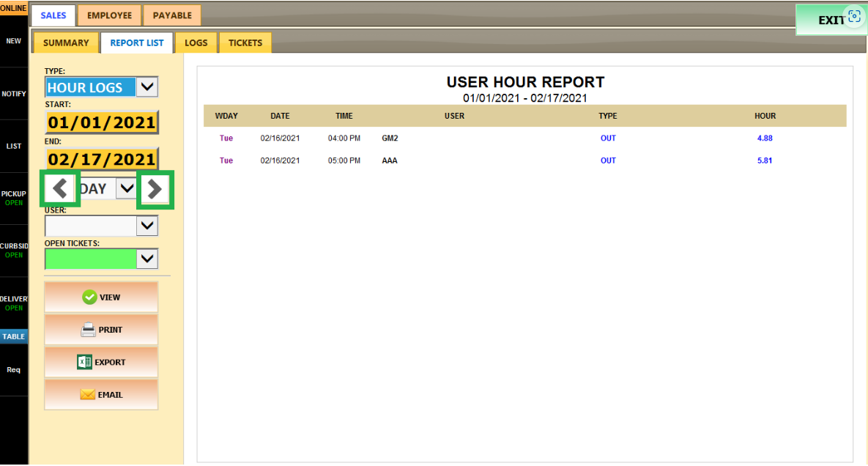Screen dimensions: 868x466
Task: Click the screenshot capture icon near EXIT
Action: pyautogui.click(x=854, y=17)
